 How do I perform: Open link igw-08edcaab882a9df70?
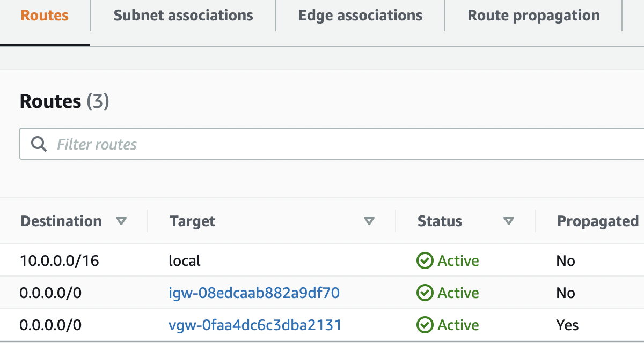pos(254,293)
